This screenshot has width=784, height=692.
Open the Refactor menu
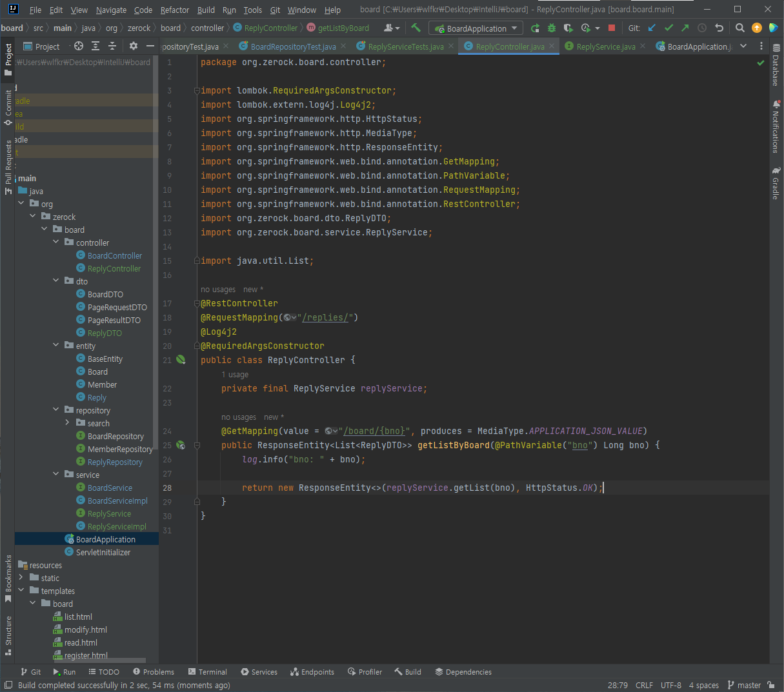point(175,10)
